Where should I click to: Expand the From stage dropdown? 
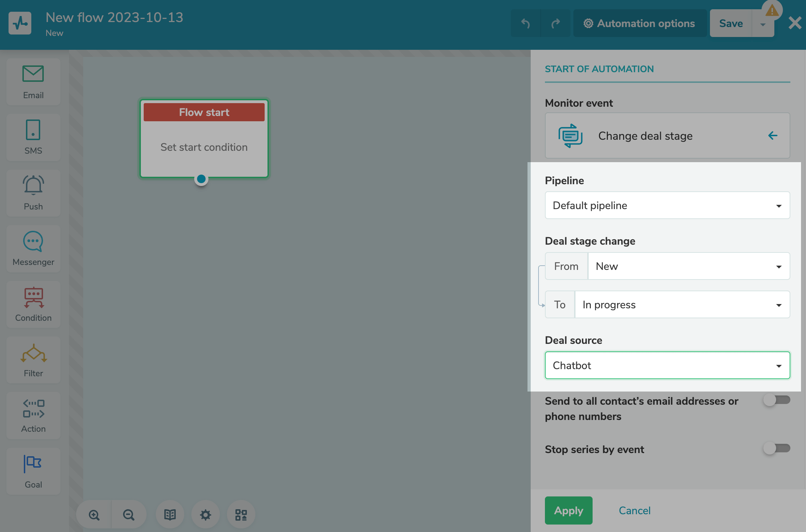coord(688,266)
